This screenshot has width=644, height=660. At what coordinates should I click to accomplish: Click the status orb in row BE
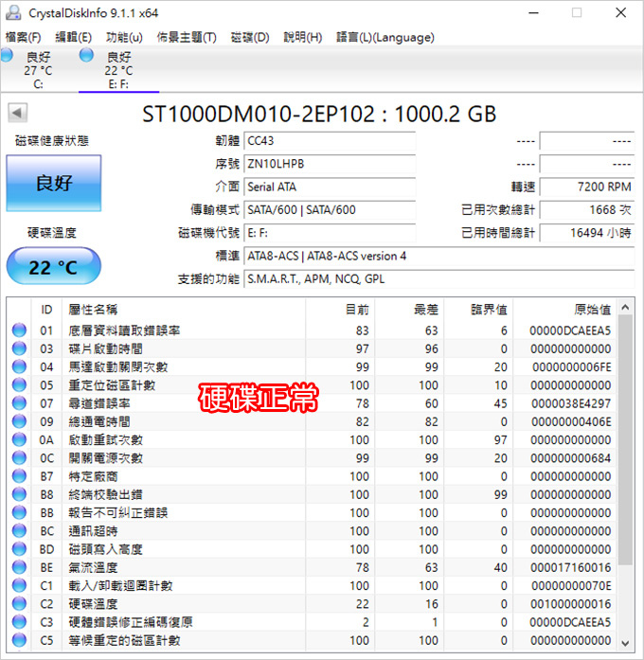[x=19, y=567]
